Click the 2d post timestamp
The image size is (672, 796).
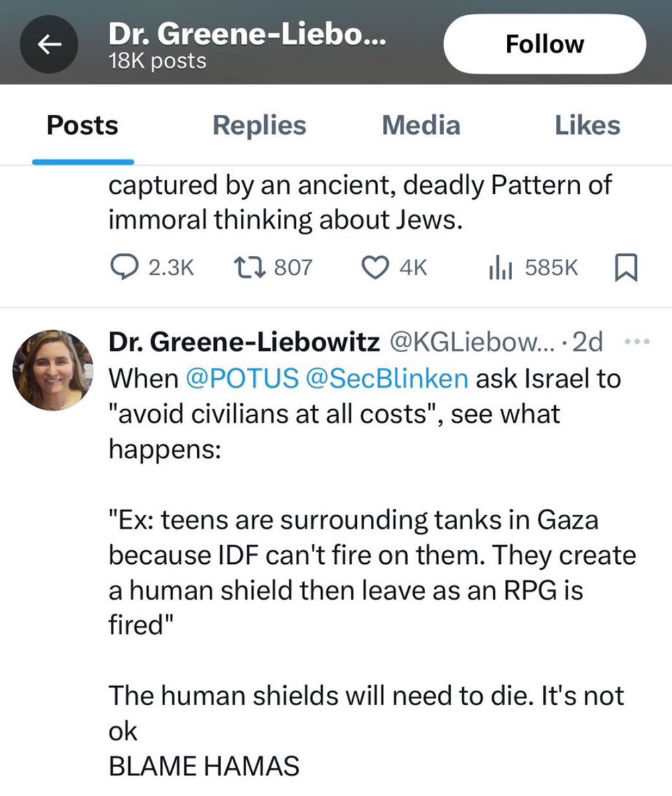(x=587, y=342)
